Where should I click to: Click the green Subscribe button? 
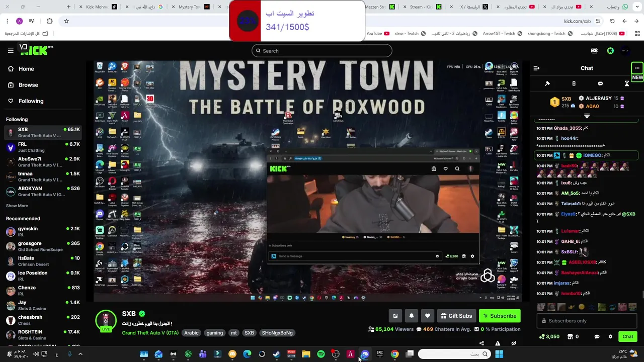click(500, 316)
